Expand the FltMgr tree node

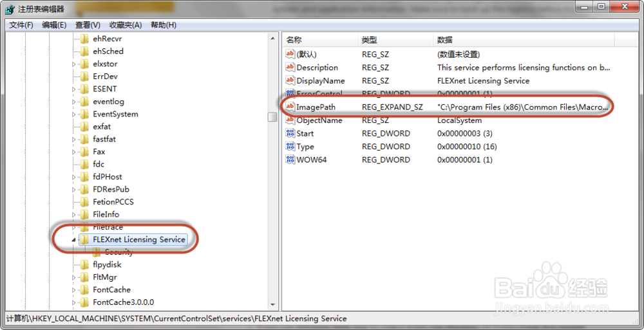click(x=74, y=277)
